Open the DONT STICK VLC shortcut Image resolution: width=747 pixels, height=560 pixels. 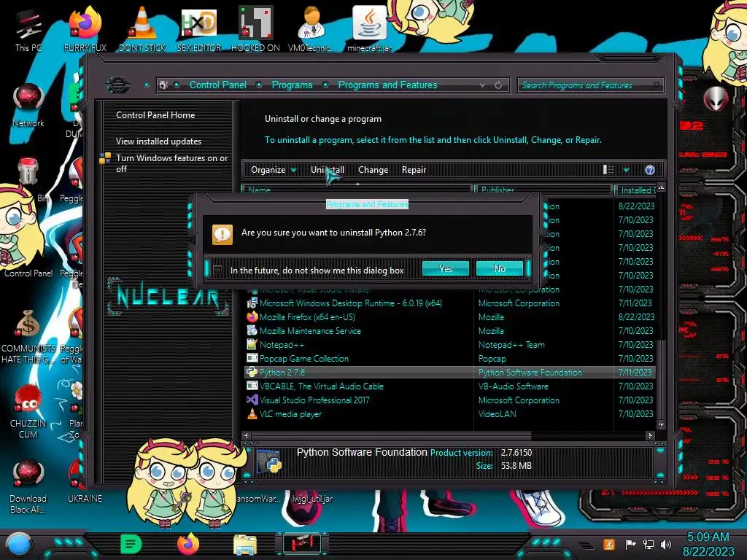coord(142,30)
